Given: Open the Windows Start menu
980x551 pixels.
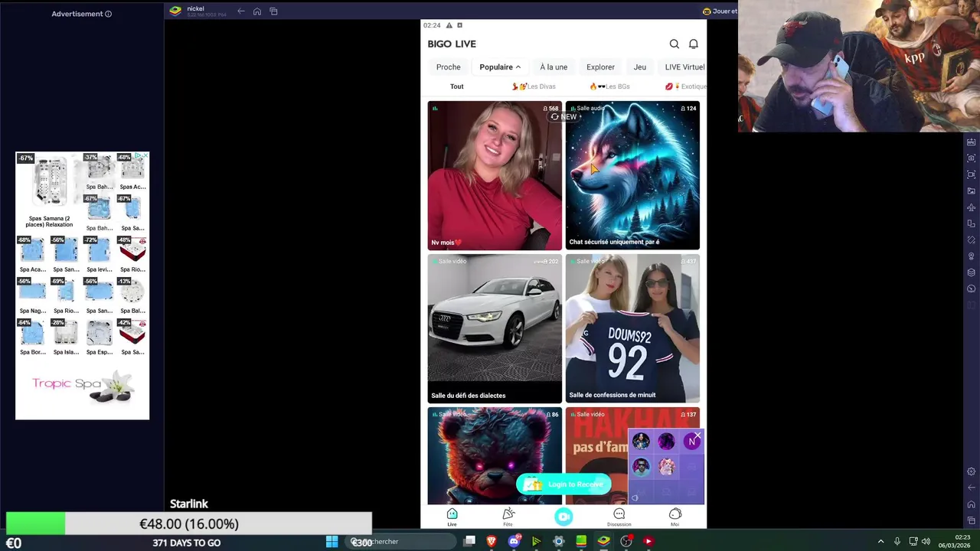Looking at the screenshot, I should tap(332, 541).
